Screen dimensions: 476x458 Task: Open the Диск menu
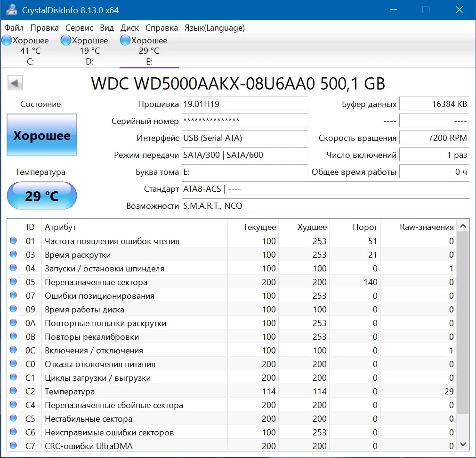click(129, 28)
